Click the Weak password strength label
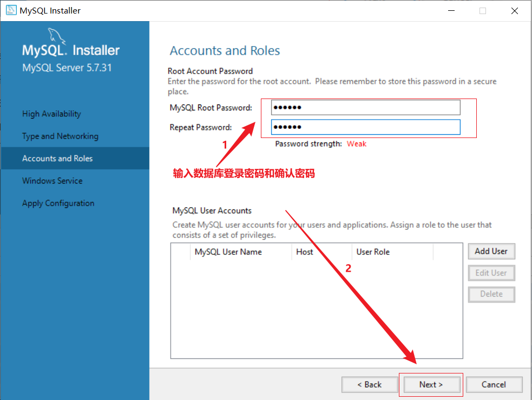The image size is (532, 400). point(357,144)
